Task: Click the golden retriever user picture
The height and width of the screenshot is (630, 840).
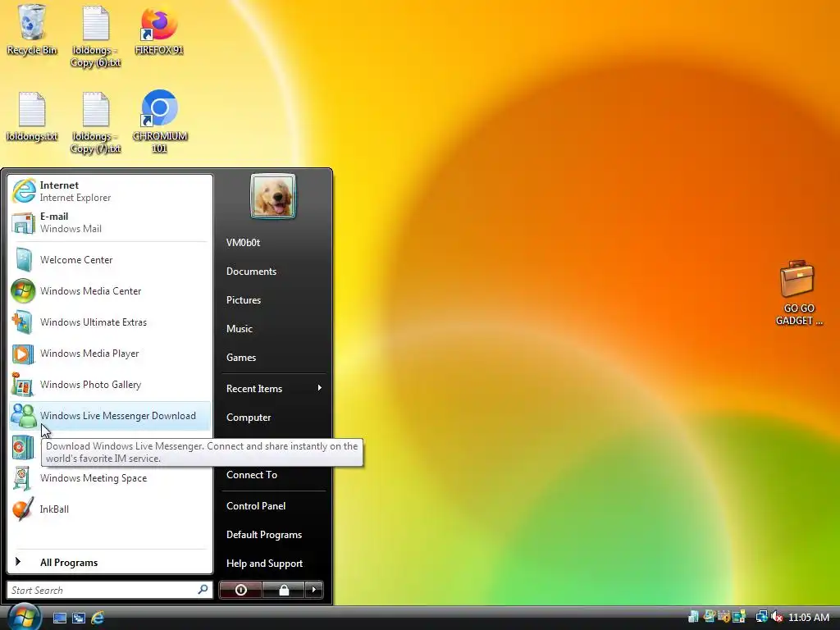Action: [x=272, y=196]
